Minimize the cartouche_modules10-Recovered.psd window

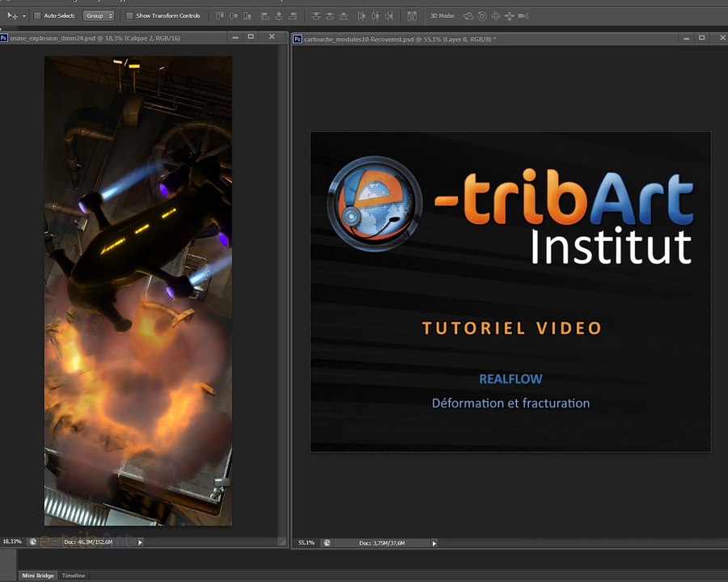pyautogui.click(x=686, y=38)
